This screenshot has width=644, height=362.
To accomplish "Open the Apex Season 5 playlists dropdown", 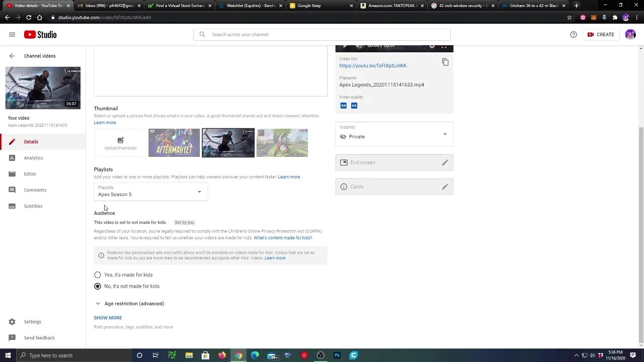I will 150,192.
